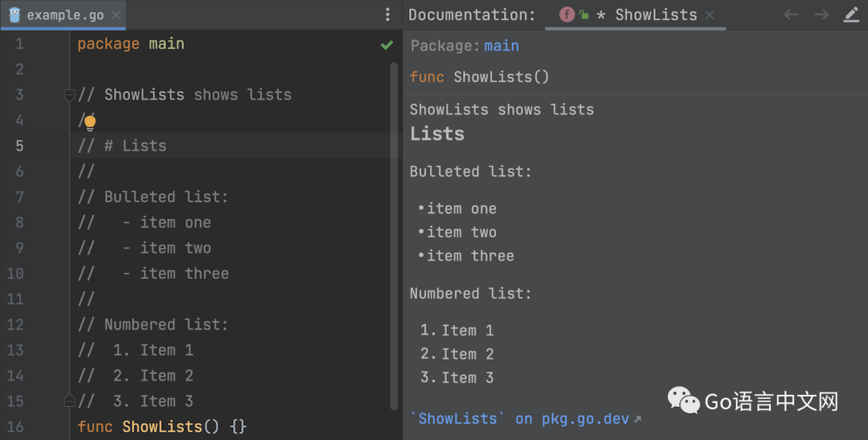868x440 pixels.
Task: Click line number 16 in the gutter
Action: [15, 426]
